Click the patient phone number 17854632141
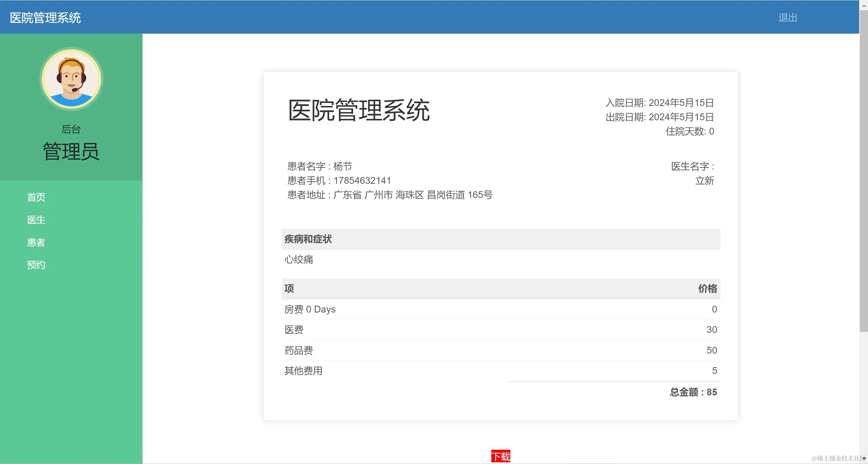The width and height of the screenshot is (868, 464). [362, 181]
